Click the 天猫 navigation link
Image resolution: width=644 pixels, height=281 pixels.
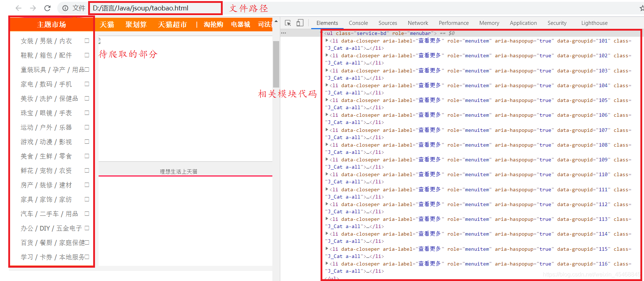(x=107, y=24)
